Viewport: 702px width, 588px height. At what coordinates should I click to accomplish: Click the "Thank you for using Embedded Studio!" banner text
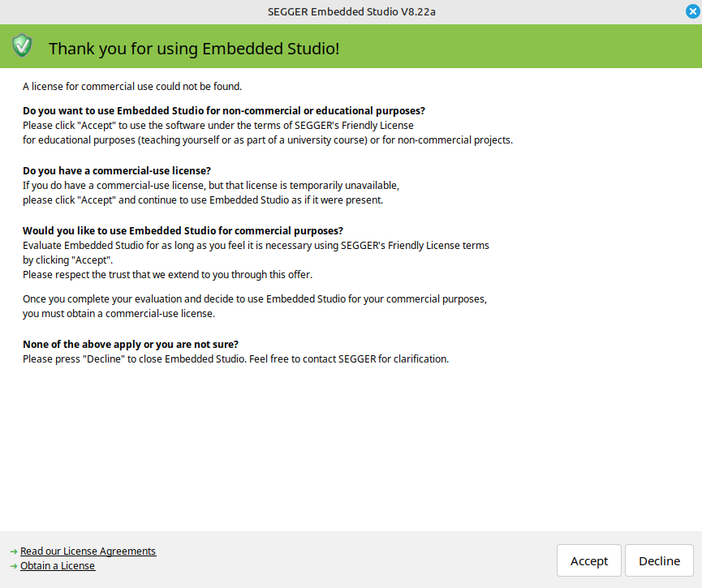[194, 49]
